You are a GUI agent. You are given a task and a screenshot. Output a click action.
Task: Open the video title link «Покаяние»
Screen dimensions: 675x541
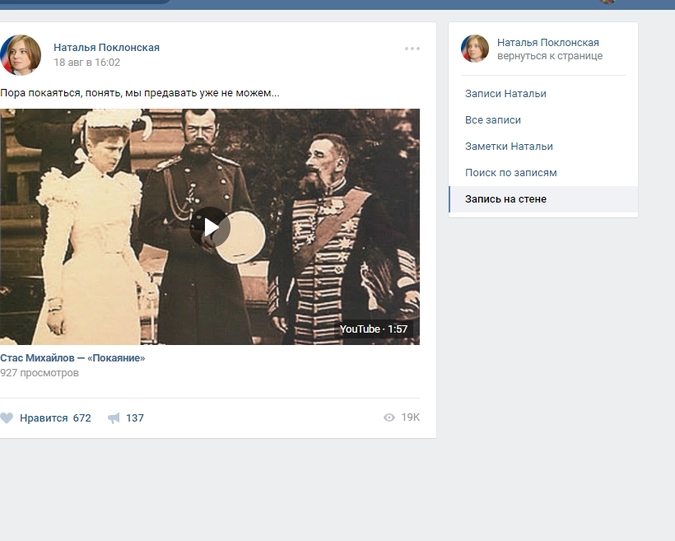click(x=72, y=358)
